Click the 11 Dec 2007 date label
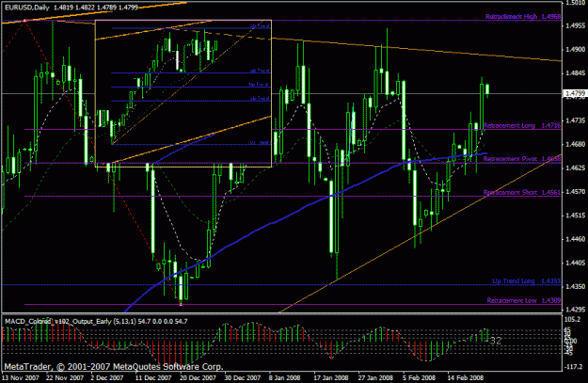The image size is (588, 383). (x=153, y=377)
